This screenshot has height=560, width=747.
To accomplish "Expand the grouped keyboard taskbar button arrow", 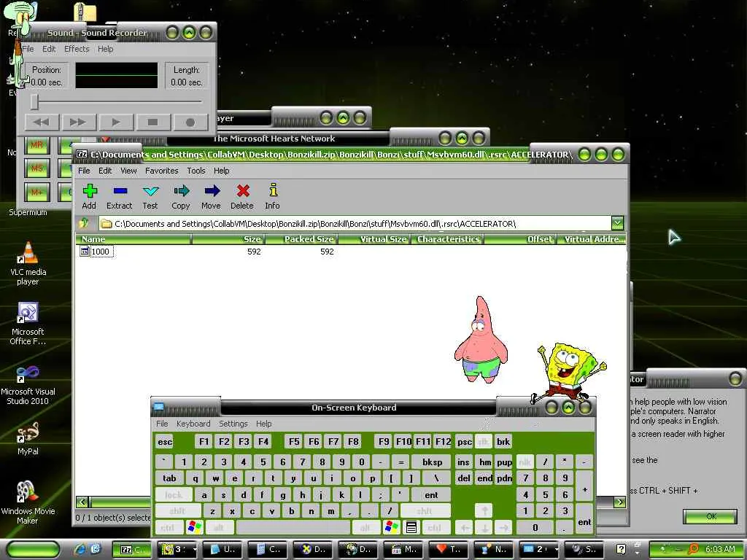I will point(557,550).
